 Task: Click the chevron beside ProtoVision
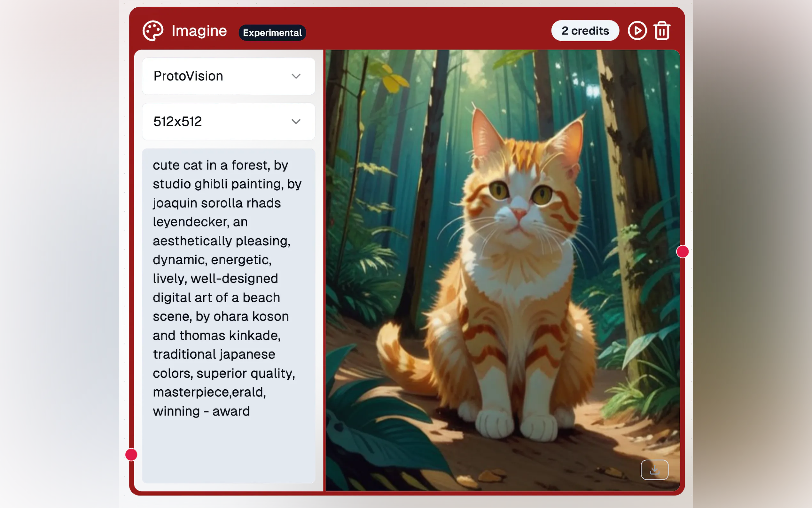296,76
